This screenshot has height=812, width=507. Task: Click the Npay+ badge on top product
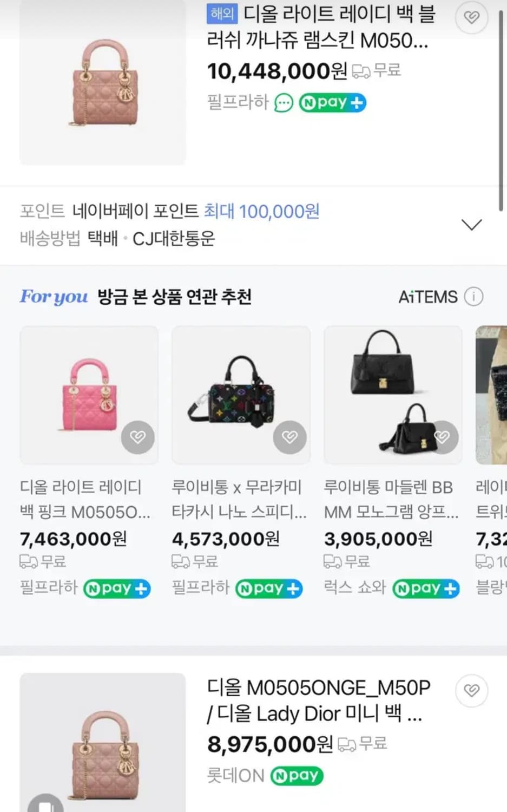[332, 102]
